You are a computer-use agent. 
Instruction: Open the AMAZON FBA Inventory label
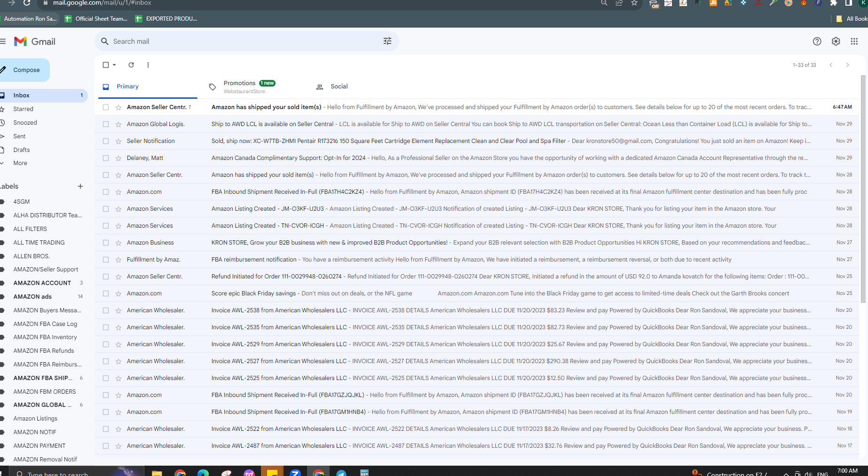[45, 337]
